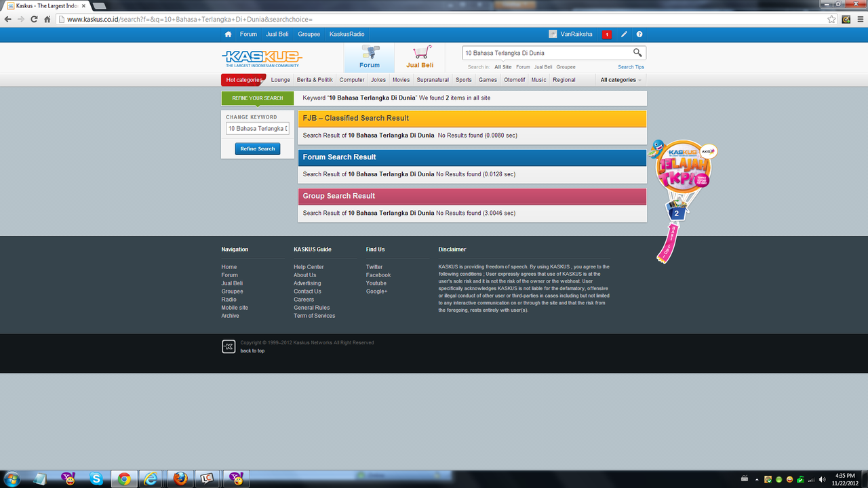This screenshot has width=868, height=488.
Task: Open the Facebook link in Find Us
Action: [x=378, y=275]
